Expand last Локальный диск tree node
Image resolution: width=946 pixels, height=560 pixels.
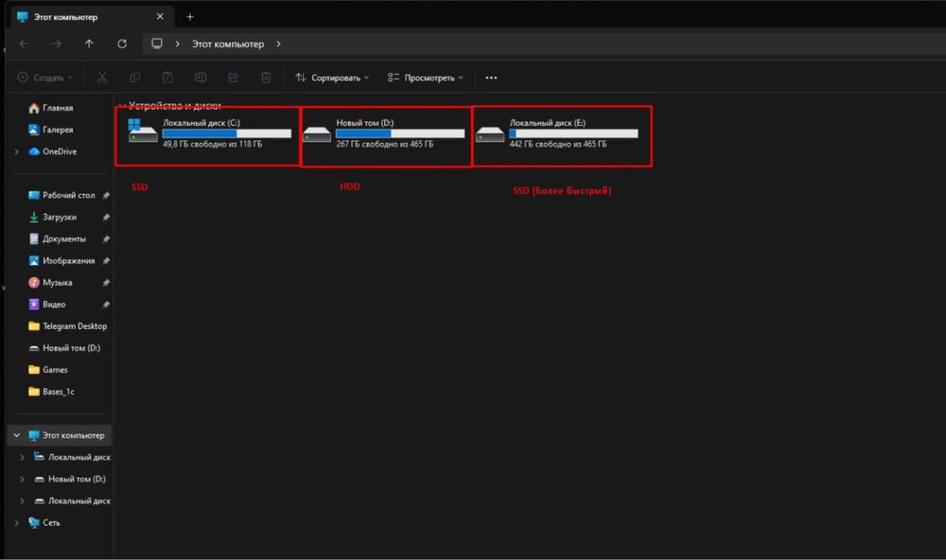(x=23, y=500)
